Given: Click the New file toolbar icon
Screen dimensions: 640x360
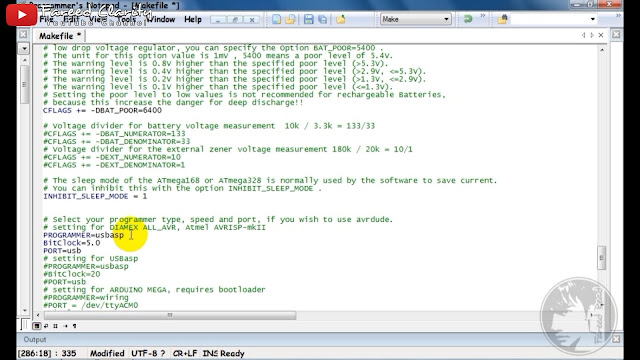Looking at the screenshot, I should pos(276,19).
